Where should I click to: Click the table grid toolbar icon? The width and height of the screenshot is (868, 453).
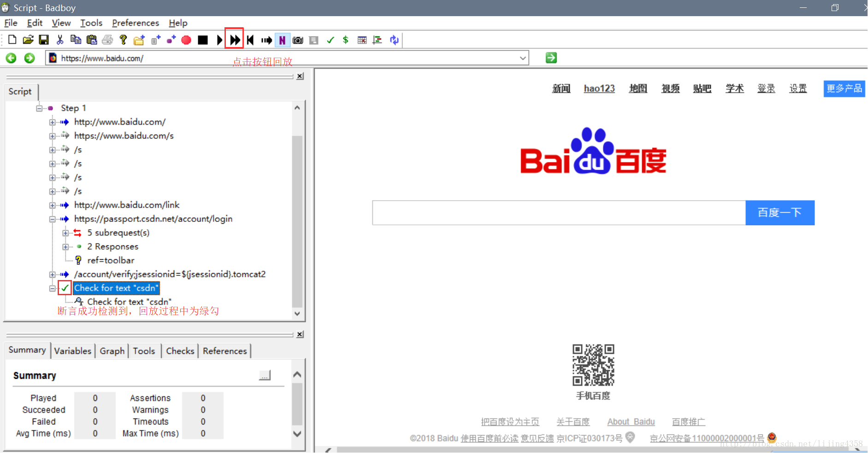pyautogui.click(x=362, y=40)
